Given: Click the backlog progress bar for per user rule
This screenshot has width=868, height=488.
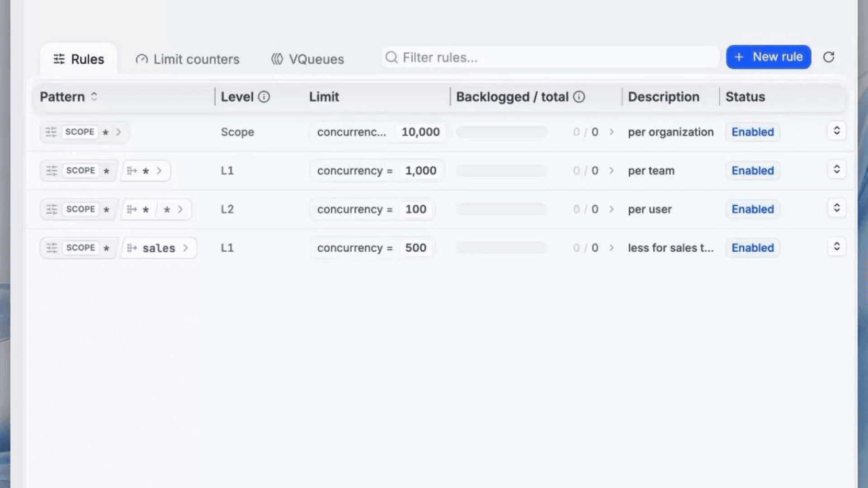Looking at the screenshot, I should 501,209.
